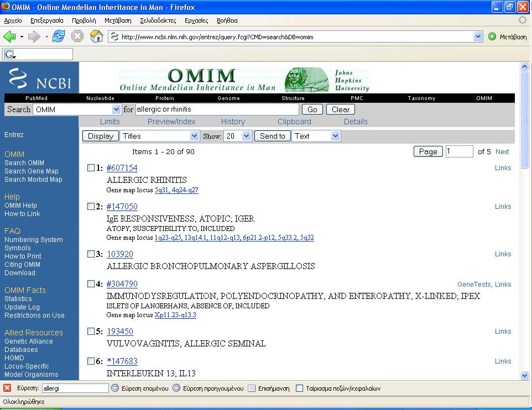The image size is (532, 410).
Task: Open the Βοήθεια menu
Action: pos(227,20)
